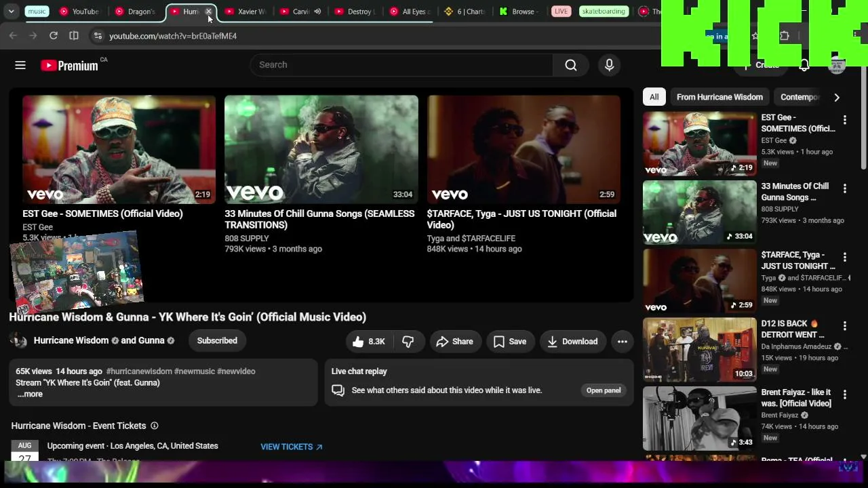The height and width of the screenshot is (488, 868).
Task: Open the #newmusic hashtag
Action: (195, 371)
